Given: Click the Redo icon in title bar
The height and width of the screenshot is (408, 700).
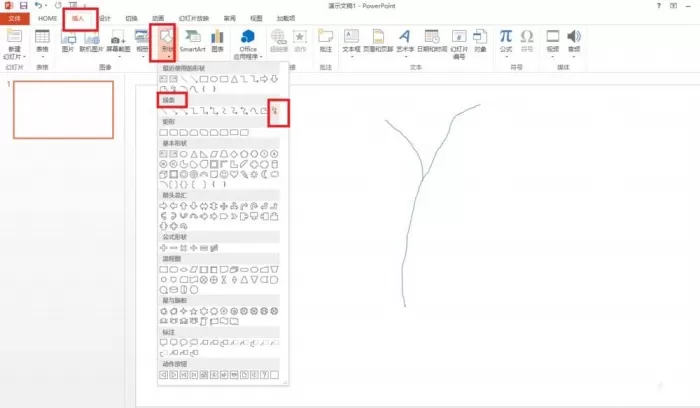Looking at the screenshot, I should [58, 5].
